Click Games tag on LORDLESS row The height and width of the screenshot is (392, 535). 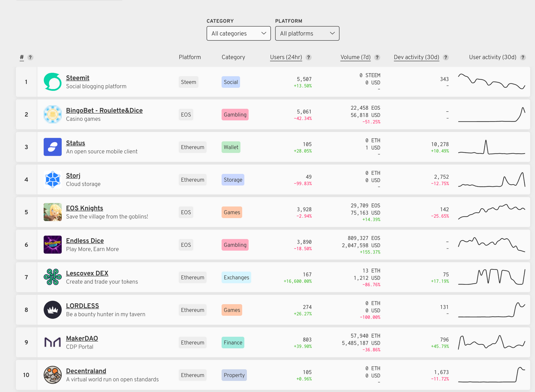pyautogui.click(x=232, y=310)
